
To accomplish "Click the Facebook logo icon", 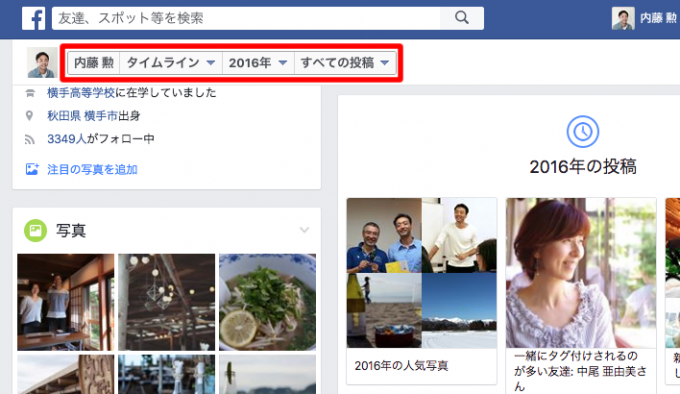I will (33, 19).
